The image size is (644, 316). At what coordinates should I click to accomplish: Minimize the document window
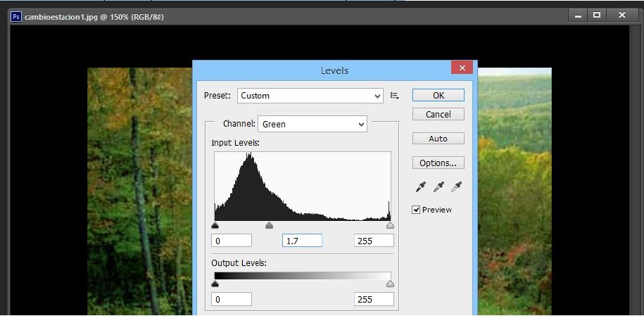coord(579,15)
